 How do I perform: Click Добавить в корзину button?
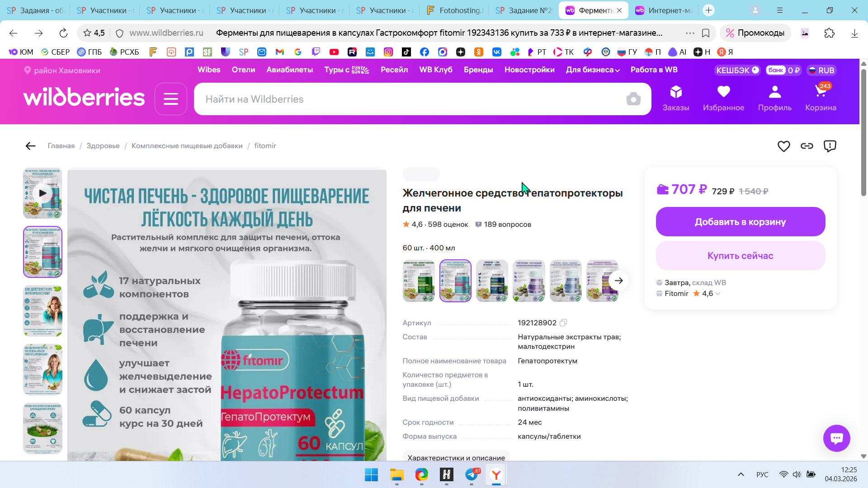coord(740,222)
